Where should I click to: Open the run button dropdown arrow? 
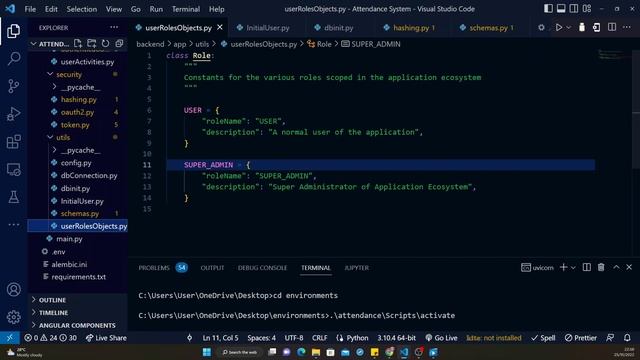click(568, 27)
